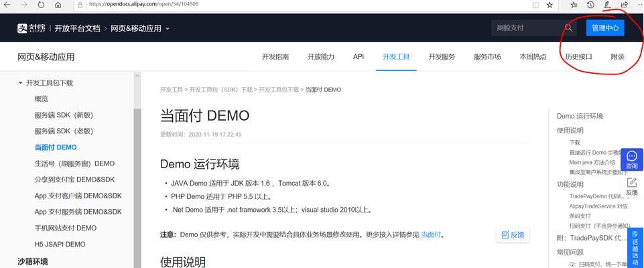Click the inline 反馈 button
644x268 pixels.
click(513, 234)
